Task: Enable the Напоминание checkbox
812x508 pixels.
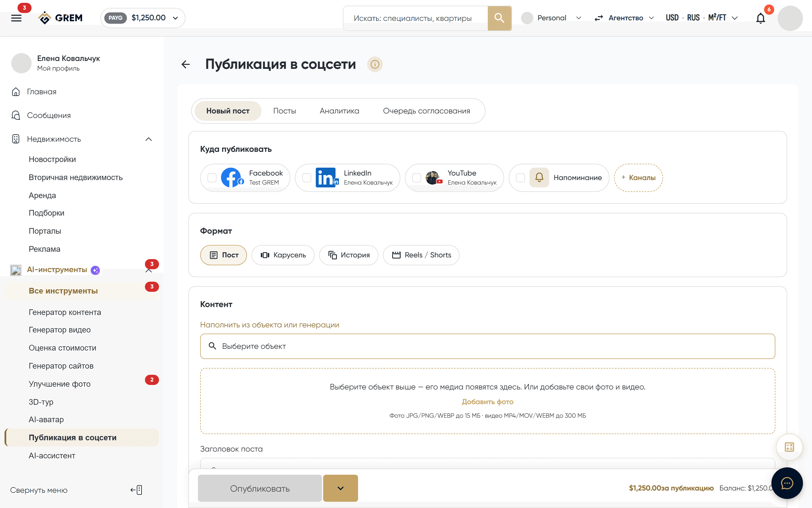Action: [x=520, y=178]
